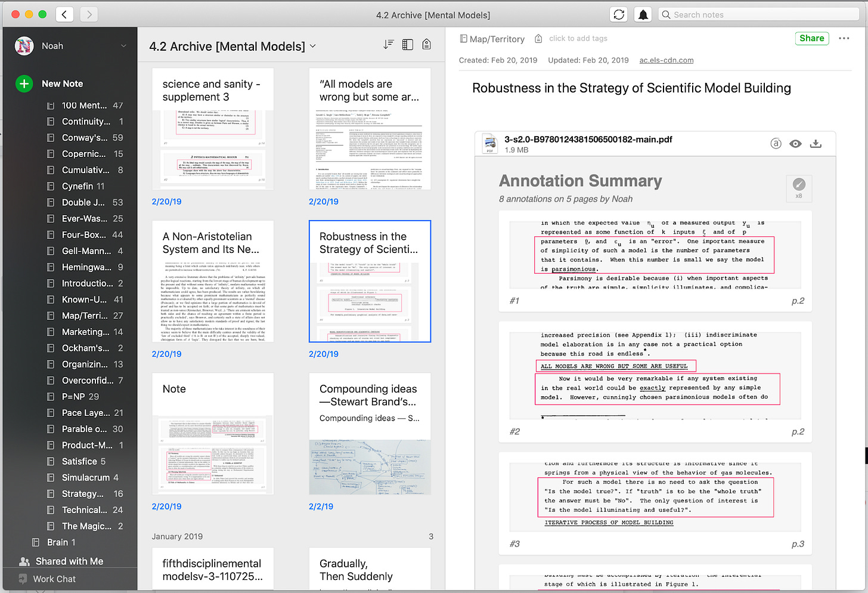The image size is (868, 593).
Task: Click the PDF attachment file icon
Action: pyautogui.click(x=490, y=144)
